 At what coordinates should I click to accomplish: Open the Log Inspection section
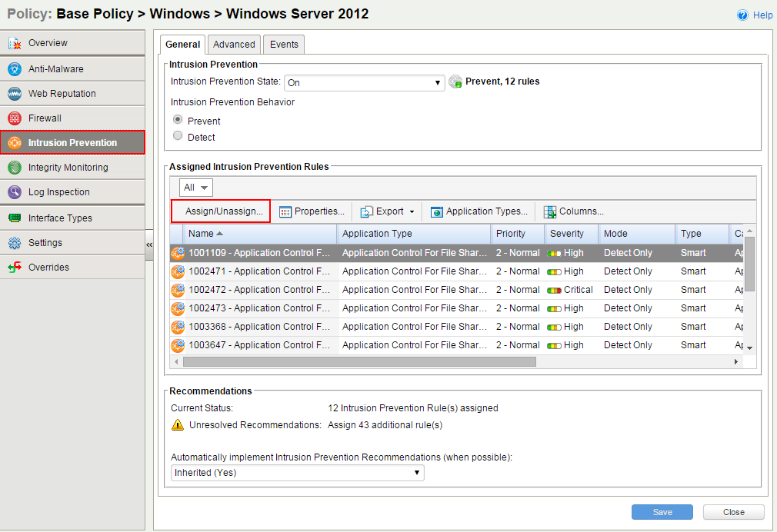click(72, 191)
